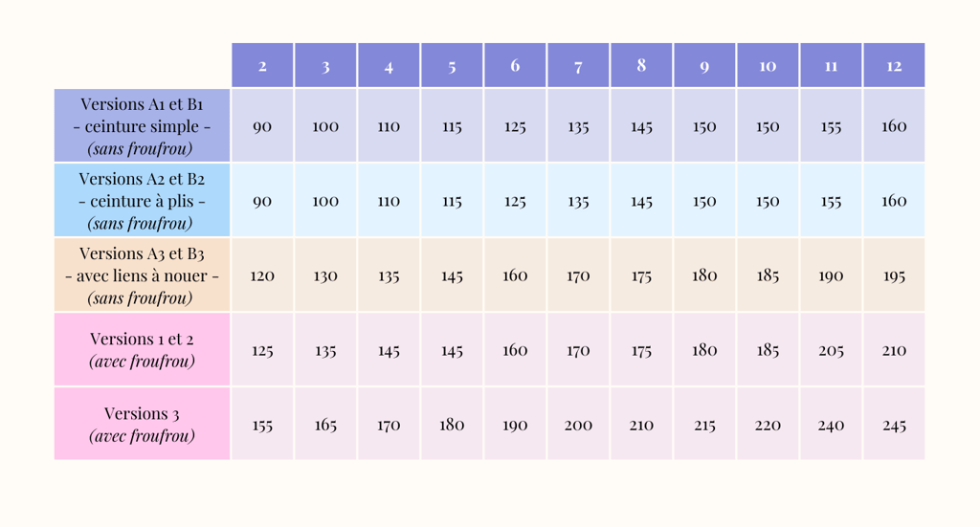Click the Versions A3 et B3 row label
Viewport: 980px width, 527px height.
point(142,274)
